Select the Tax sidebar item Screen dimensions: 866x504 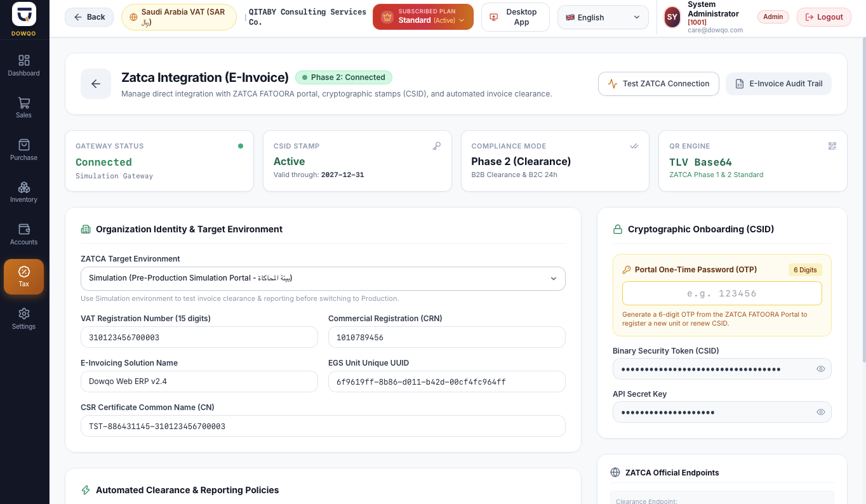(24, 276)
